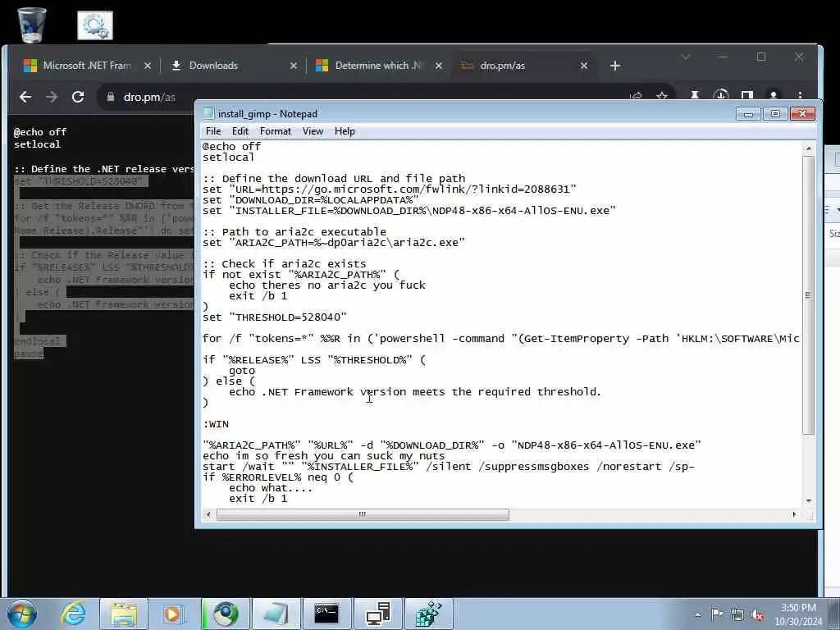The image size is (840, 630).
Task: Open Command Prompt from taskbar
Action: tap(326, 614)
